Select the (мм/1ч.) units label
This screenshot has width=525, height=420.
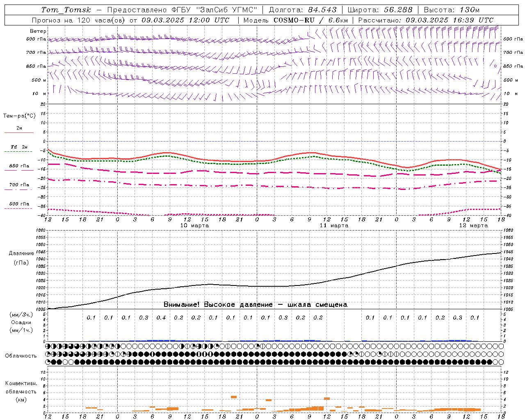click(x=21, y=330)
